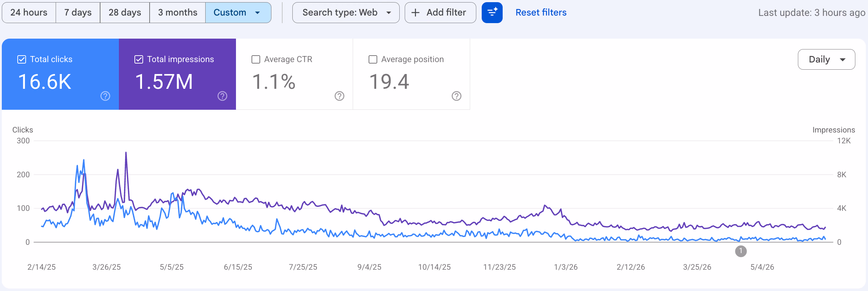Screen dimensions: 868x291
Task: Open help icon on Total clicks card
Action: pos(105,96)
